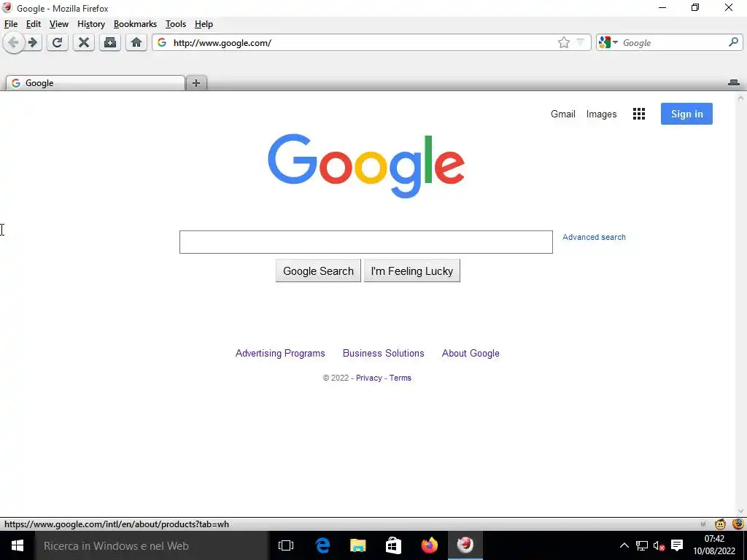The height and width of the screenshot is (560, 747).
Task: Click the © 2022 copyright text
Action: tap(336, 378)
